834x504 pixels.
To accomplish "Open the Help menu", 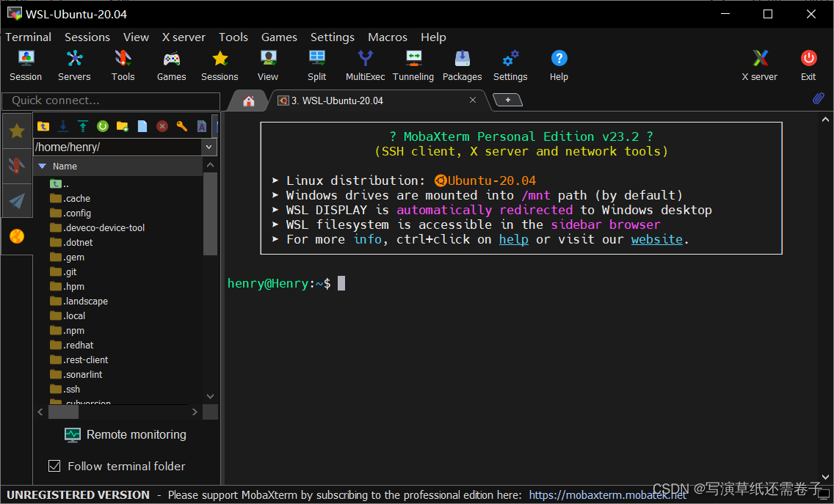I will click(x=433, y=37).
